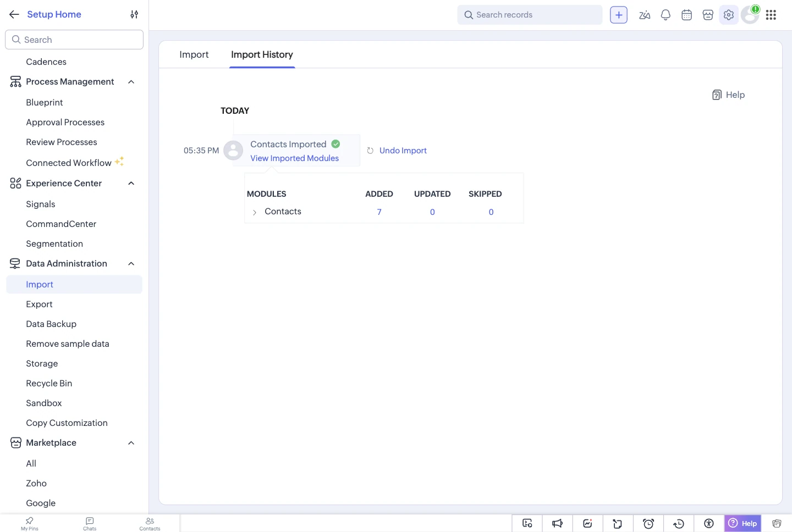Open the chat windows icon at bottom right
The height and width of the screenshot is (532, 792).
point(777,523)
